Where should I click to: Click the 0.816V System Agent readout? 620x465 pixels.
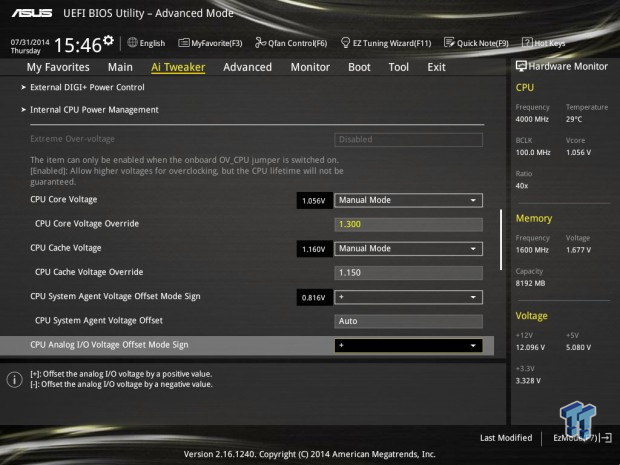pos(314,297)
